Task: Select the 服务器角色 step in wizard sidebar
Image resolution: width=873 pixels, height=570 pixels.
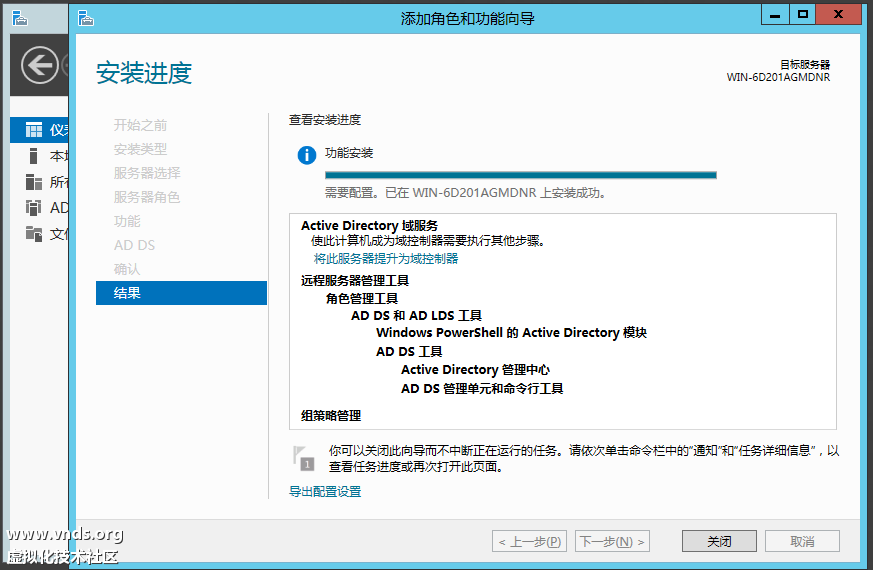Action: click(146, 197)
